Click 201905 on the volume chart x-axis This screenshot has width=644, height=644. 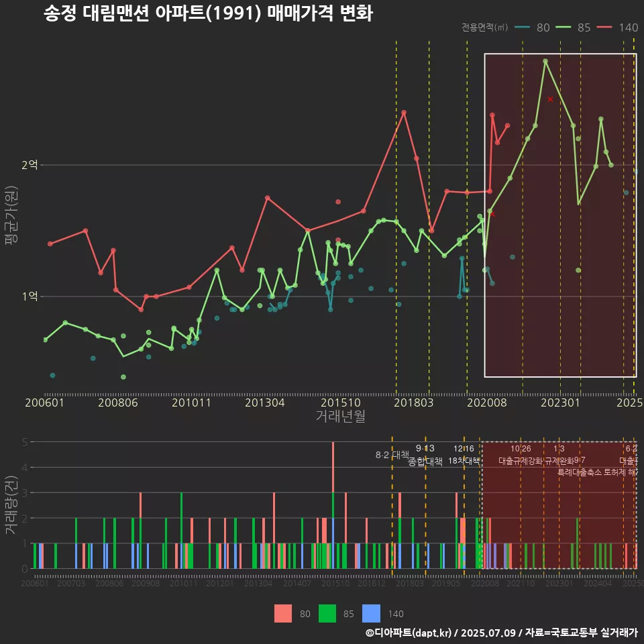pyautogui.click(x=445, y=583)
